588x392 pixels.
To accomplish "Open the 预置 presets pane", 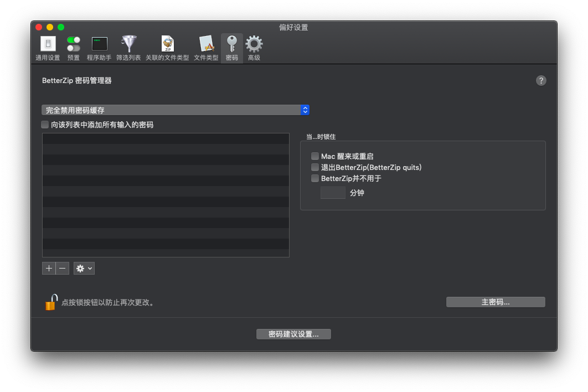I will click(x=73, y=48).
